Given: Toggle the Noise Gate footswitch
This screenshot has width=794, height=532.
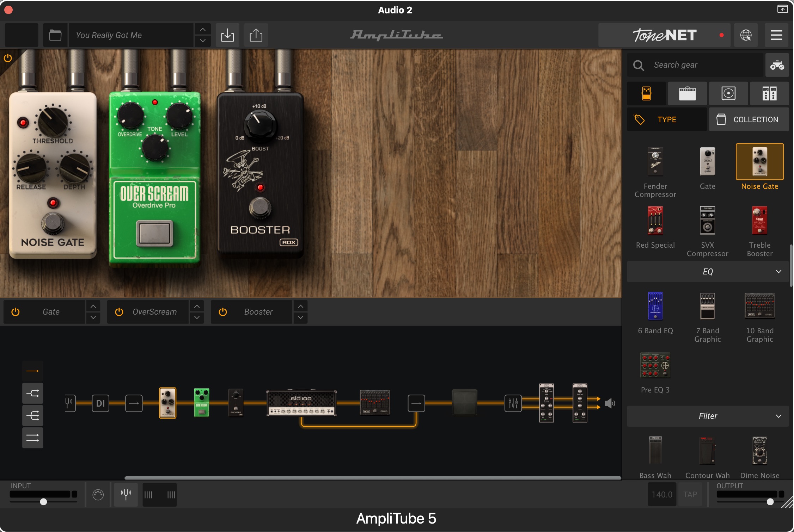Looking at the screenshot, I should (x=53, y=223).
